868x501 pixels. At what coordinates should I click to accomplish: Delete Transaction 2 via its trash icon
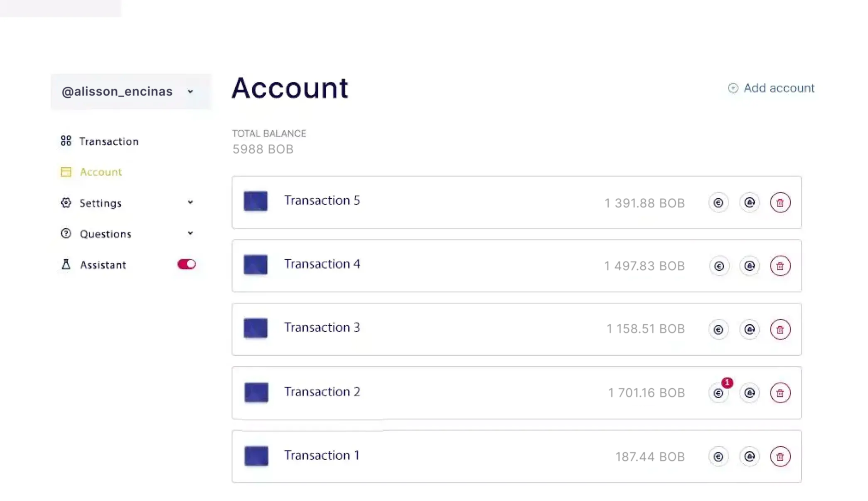tap(780, 393)
